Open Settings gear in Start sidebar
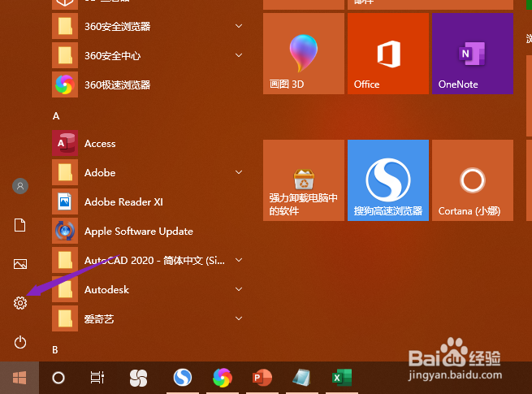 tap(20, 303)
